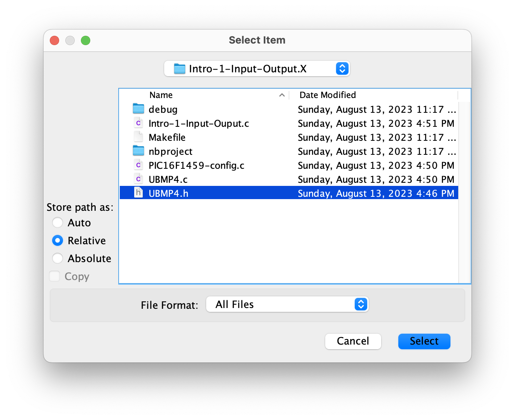Click the h header icon beside UBMP4.h
This screenshot has height=420, width=515.
click(x=138, y=192)
